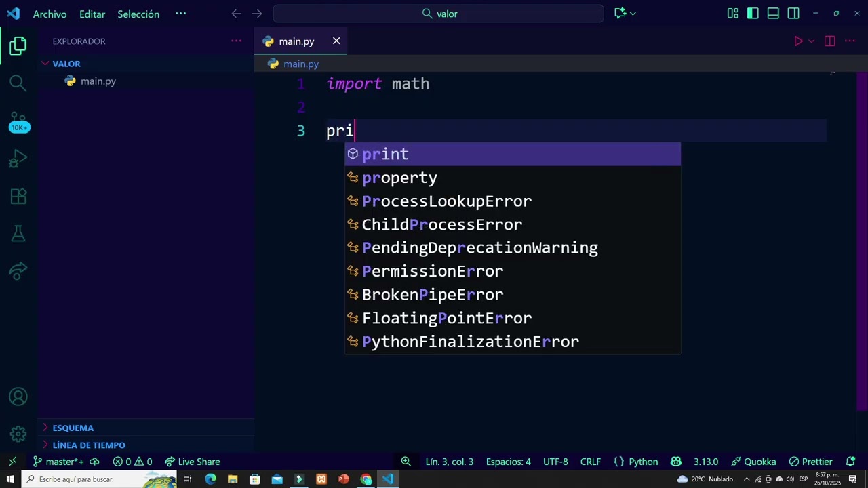Viewport: 868px width, 488px height.
Task: Go back with the navigation arrow
Action: tap(236, 14)
